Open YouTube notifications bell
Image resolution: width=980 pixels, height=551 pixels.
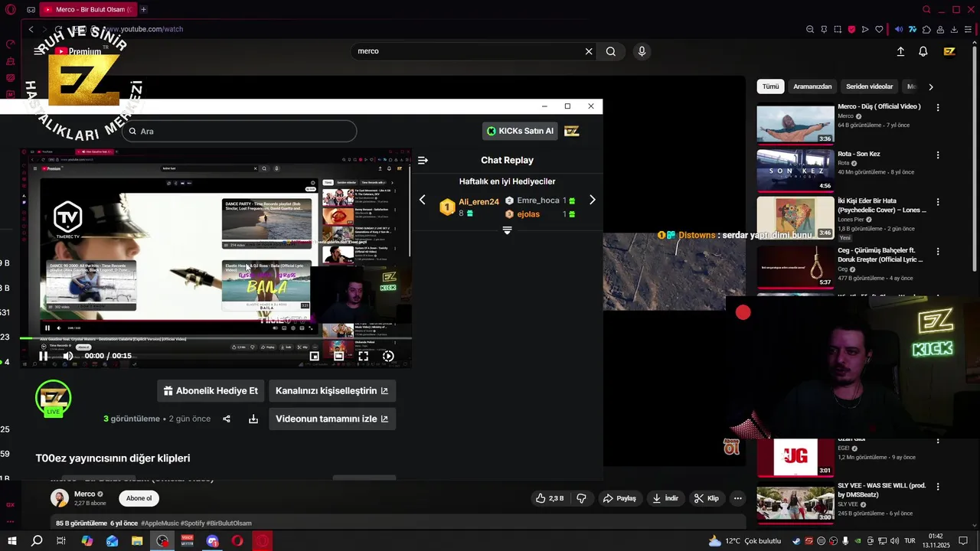(x=923, y=51)
